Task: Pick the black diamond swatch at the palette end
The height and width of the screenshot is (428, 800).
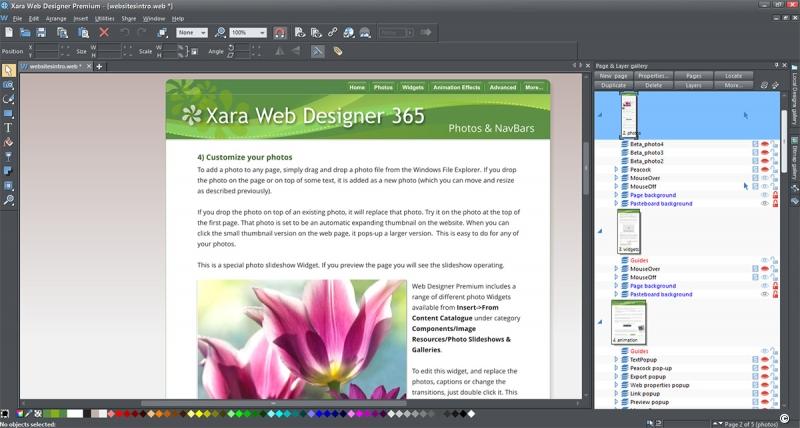Action: pos(463,414)
